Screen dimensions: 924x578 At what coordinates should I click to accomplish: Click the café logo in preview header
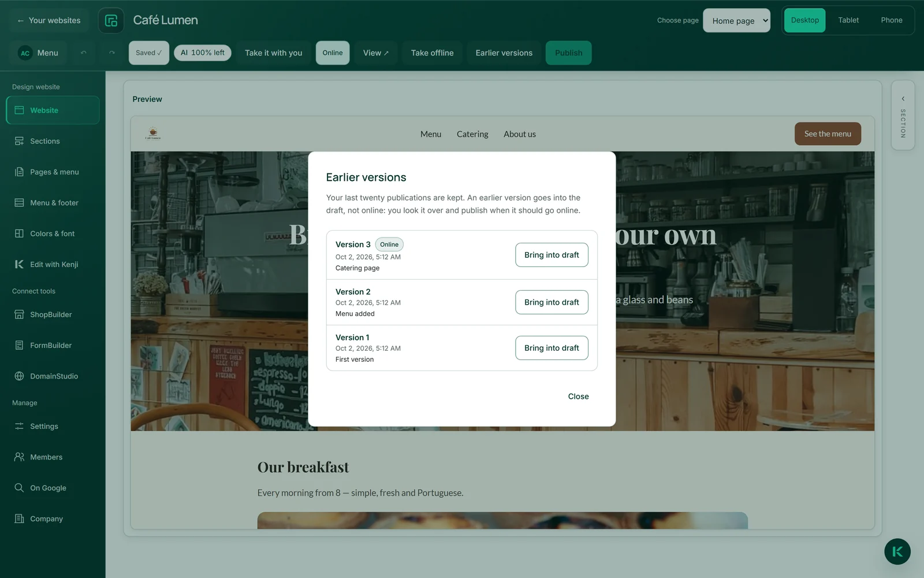(x=153, y=133)
